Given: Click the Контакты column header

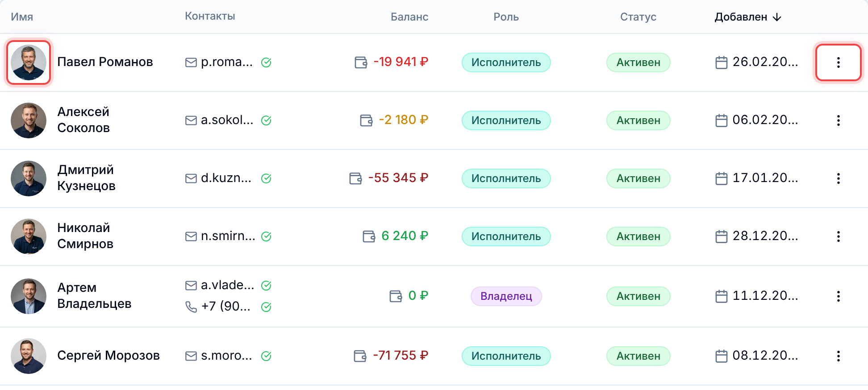Looking at the screenshot, I should (x=210, y=16).
